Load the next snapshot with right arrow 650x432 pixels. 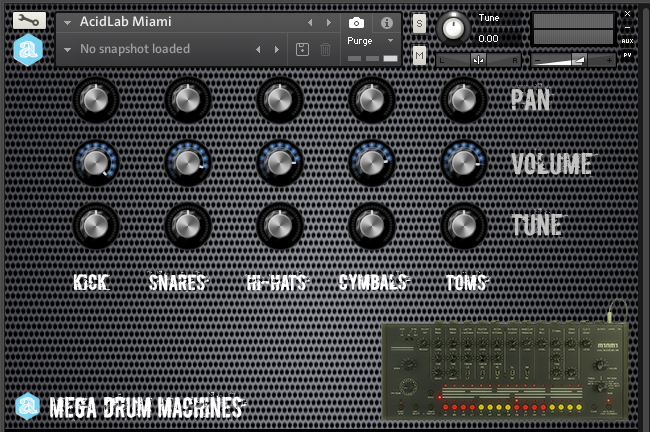click(x=277, y=49)
